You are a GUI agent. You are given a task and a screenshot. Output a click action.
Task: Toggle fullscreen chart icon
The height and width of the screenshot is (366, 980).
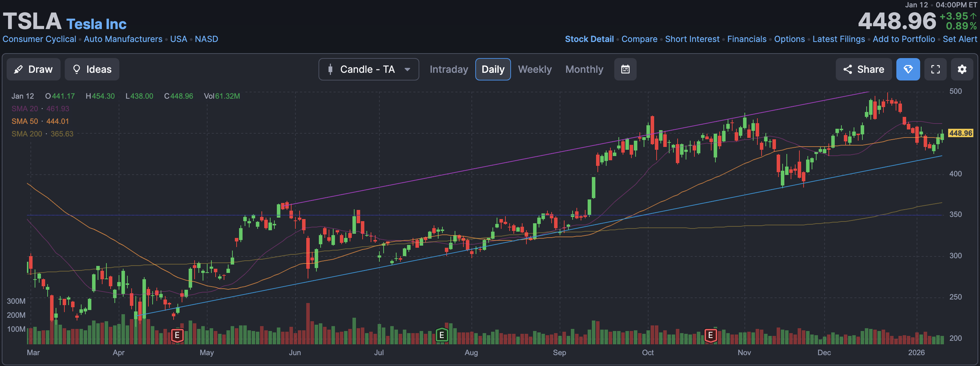[x=935, y=69]
